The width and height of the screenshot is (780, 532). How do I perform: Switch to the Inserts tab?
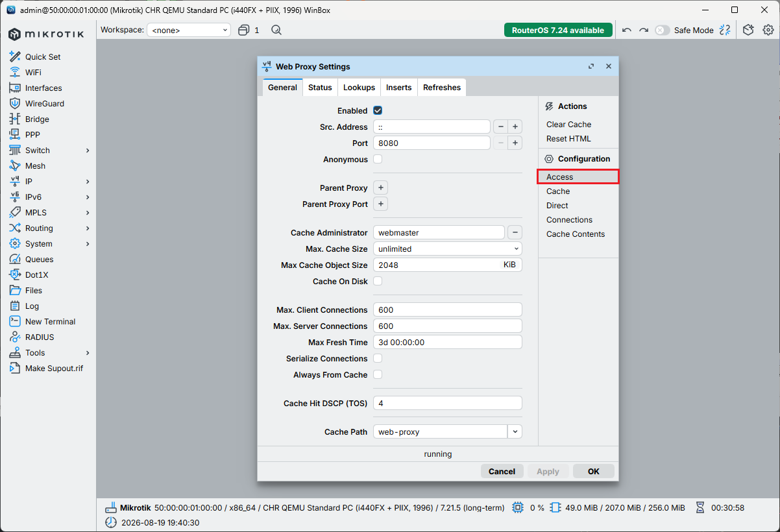click(x=399, y=88)
